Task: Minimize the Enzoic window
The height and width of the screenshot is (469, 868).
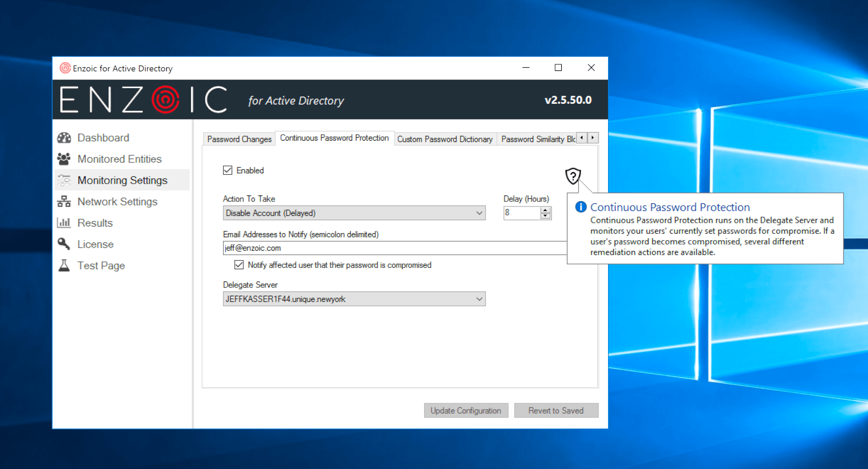Action: coord(526,68)
